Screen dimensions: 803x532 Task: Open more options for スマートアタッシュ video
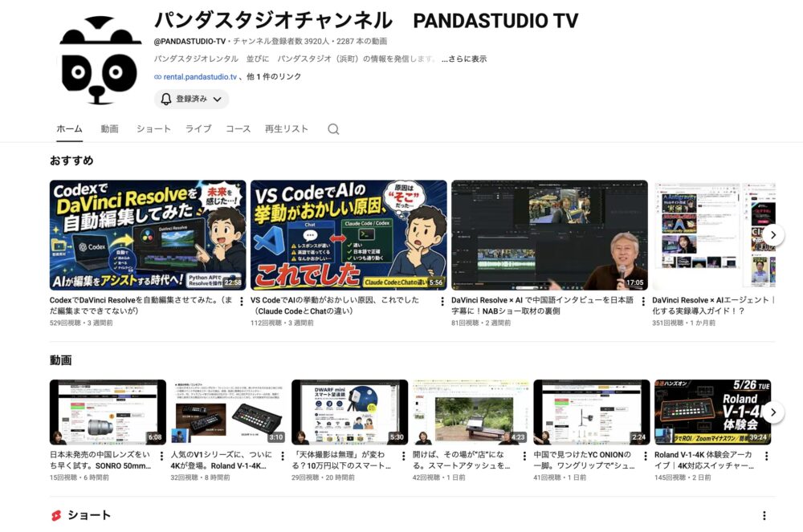point(524,456)
